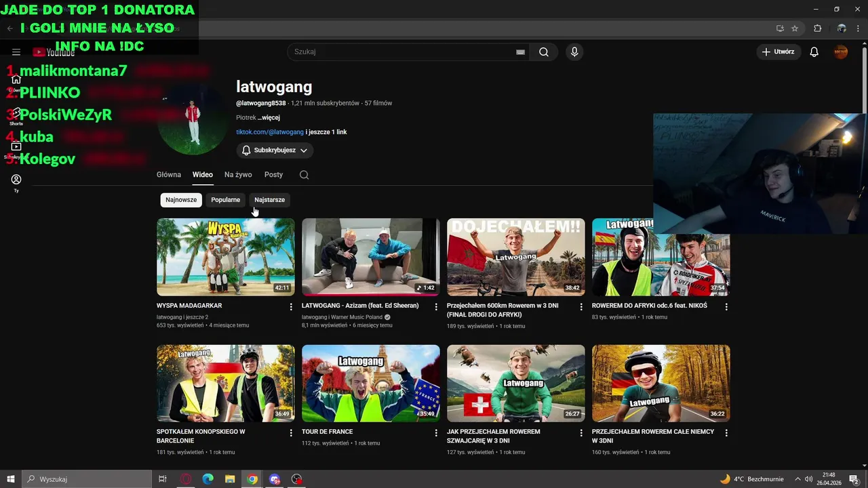The height and width of the screenshot is (488, 868).
Task: Start voice search with the microphone icon
Action: tap(574, 52)
